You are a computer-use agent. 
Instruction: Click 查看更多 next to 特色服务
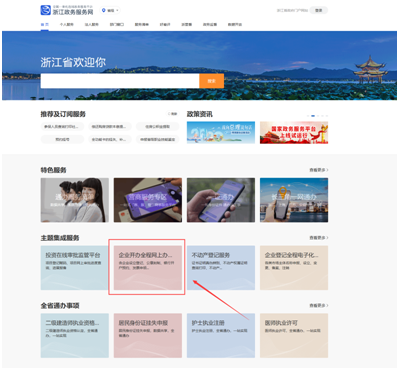pyautogui.click(x=319, y=170)
